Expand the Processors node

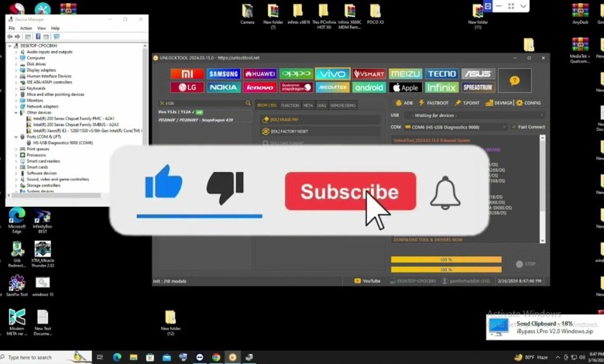pyautogui.click(x=15, y=155)
